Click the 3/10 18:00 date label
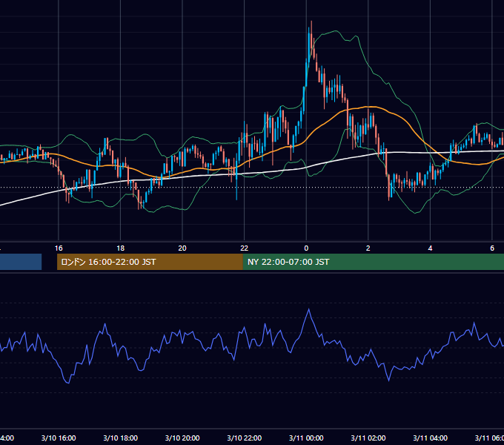Viewport: 504px width, 445px height. tap(121, 438)
